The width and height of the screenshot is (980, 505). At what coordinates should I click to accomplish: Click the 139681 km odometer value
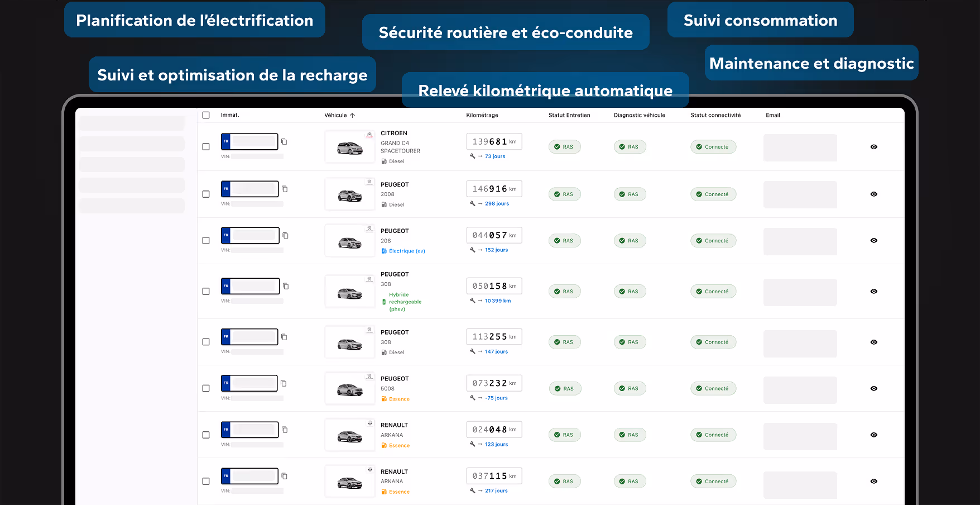point(494,142)
